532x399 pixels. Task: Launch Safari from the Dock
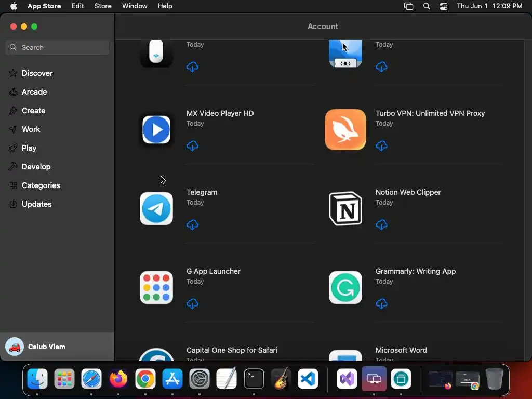(91, 379)
